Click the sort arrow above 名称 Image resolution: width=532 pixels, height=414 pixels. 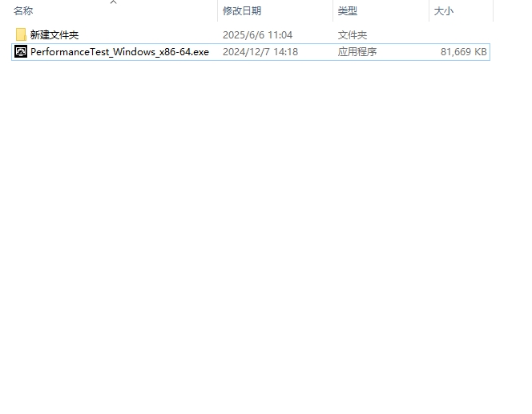pos(113,2)
